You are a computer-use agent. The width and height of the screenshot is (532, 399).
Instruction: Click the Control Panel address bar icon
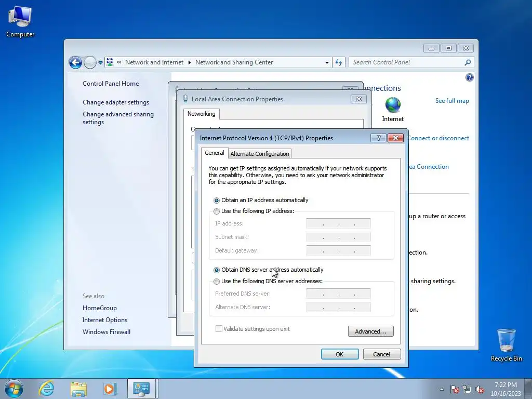point(110,62)
